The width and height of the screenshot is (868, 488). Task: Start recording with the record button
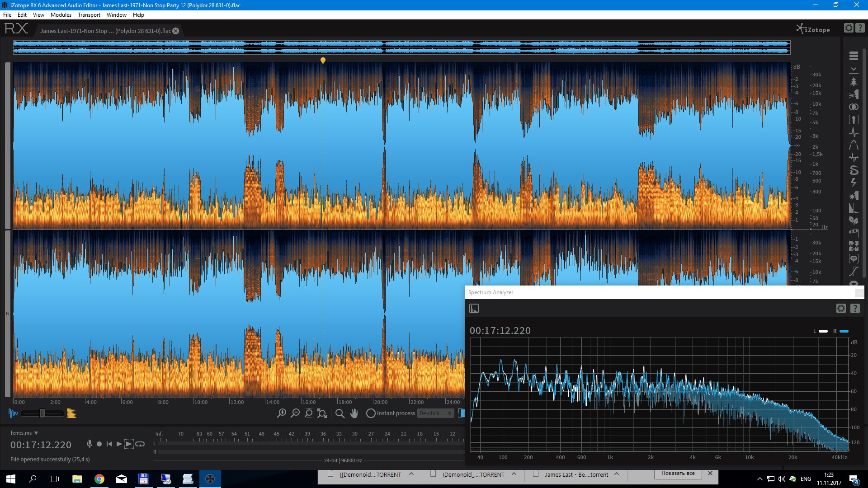pos(99,444)
